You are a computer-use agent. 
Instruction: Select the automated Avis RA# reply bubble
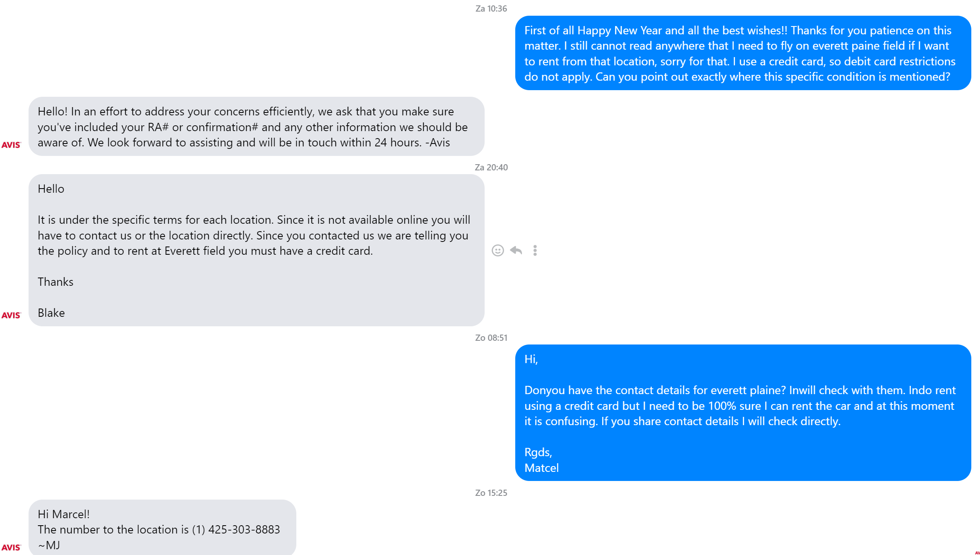pyautogui.click(x=256, y=127)
